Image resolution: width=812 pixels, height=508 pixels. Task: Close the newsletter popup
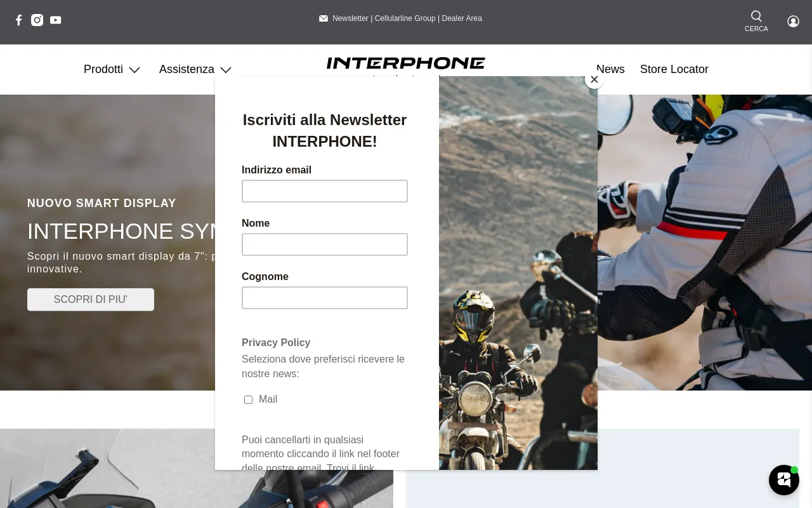(x=594, y=79)
